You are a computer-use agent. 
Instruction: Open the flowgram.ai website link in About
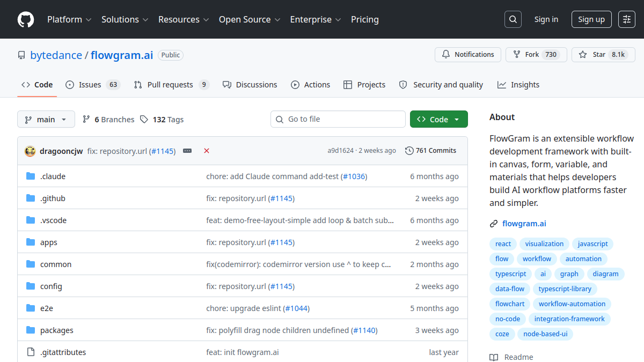(x=524, y=224)
